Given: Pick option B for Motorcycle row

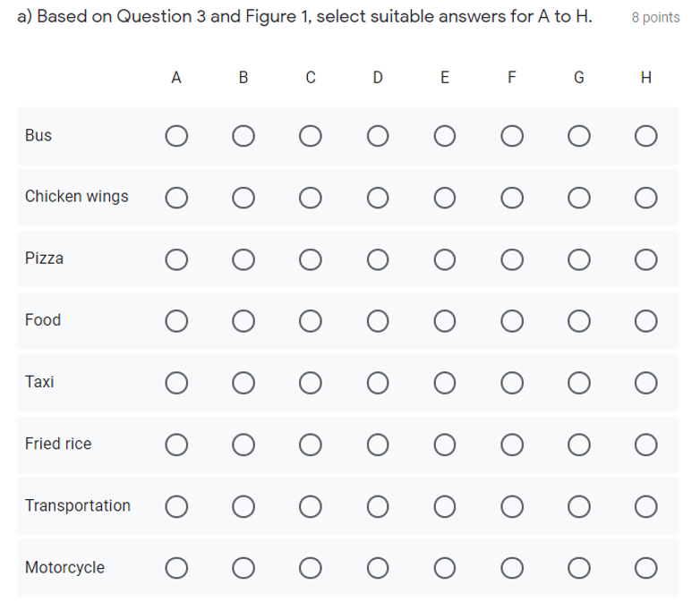Looking at the screenshot, I should tap(243, 568).
